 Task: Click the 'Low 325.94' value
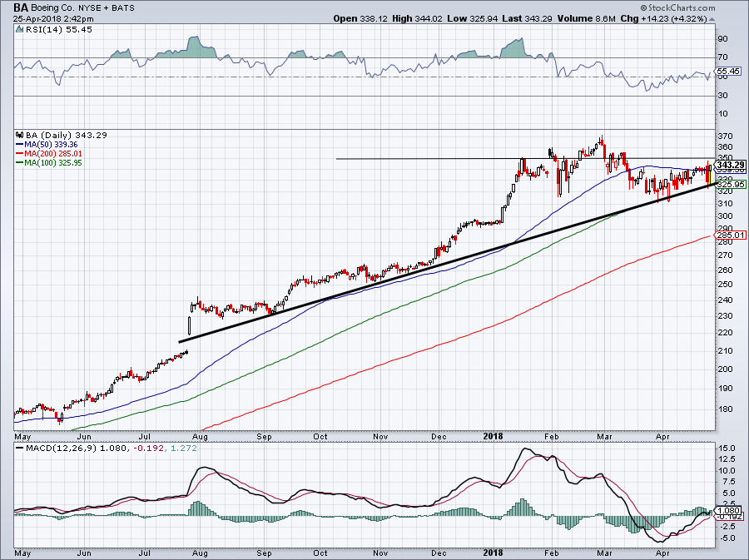point(473,18)
